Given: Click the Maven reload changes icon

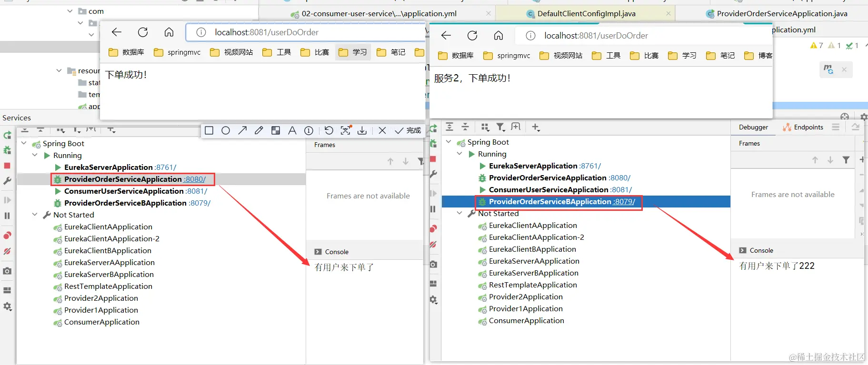Looking at the screenshot, I should (x=828, y=69).
